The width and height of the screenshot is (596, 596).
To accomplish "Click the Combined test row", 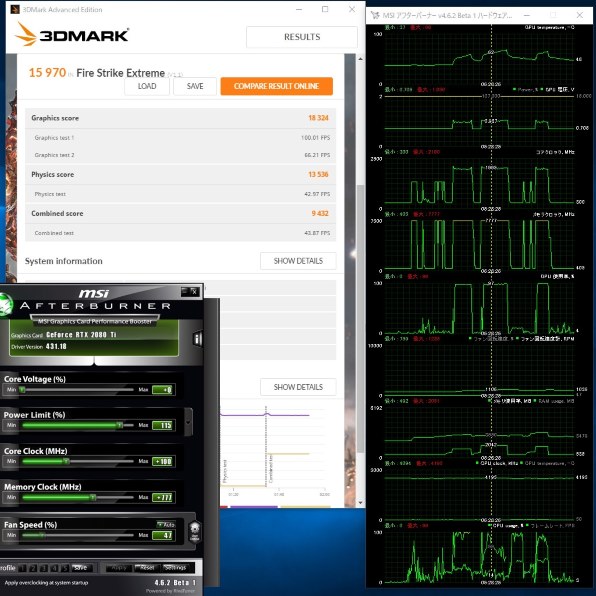I will (181, 233).
